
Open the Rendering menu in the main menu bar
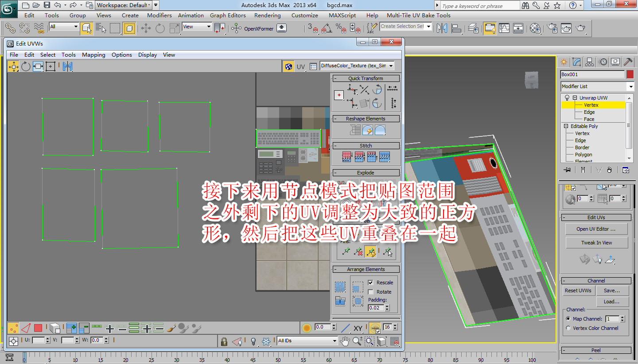click(x=268, y=15)
